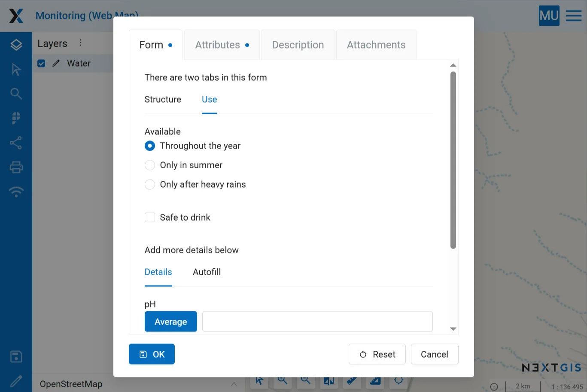Click the form's vertical scrollbar thumb
Screen dimensions: 587x392
pyautogui.click(x=453, y=160)
